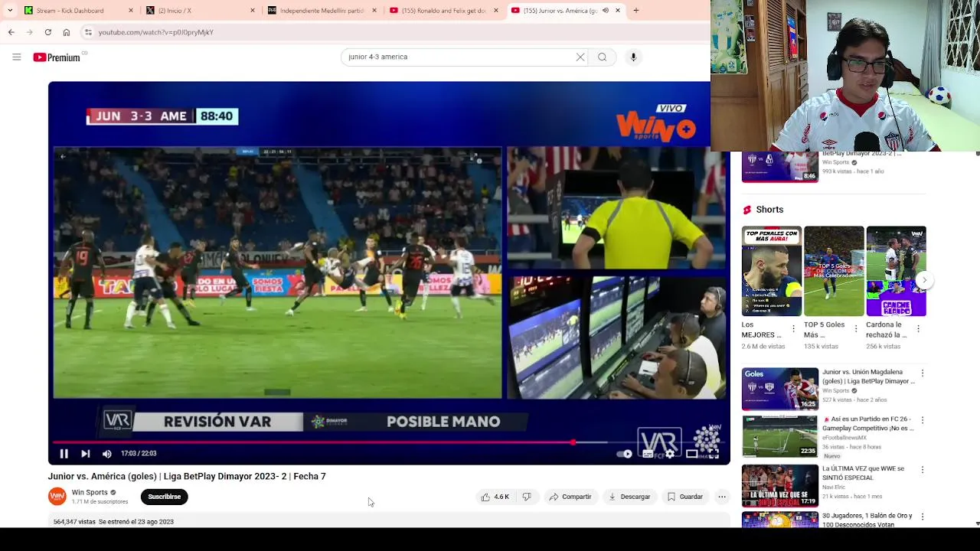Save the video with Guardar
This screenshot has height=551, width=980.
pos(684,497)
